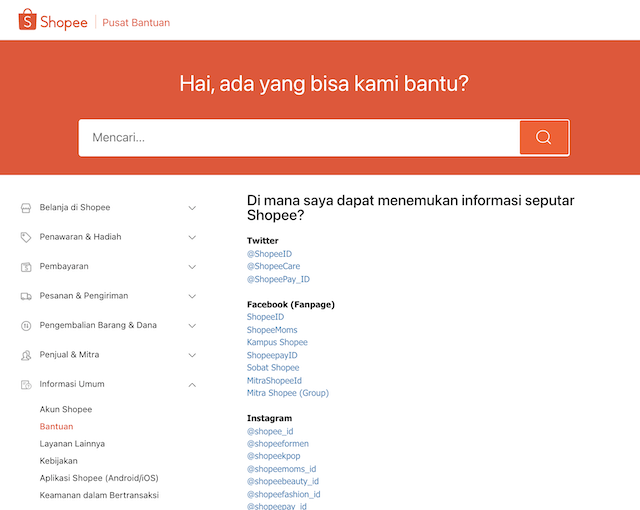This screenshot has height=510, width=640.
Task: Open the Pembayaran category
Action: pyautogui.click(x=64, y=266)
